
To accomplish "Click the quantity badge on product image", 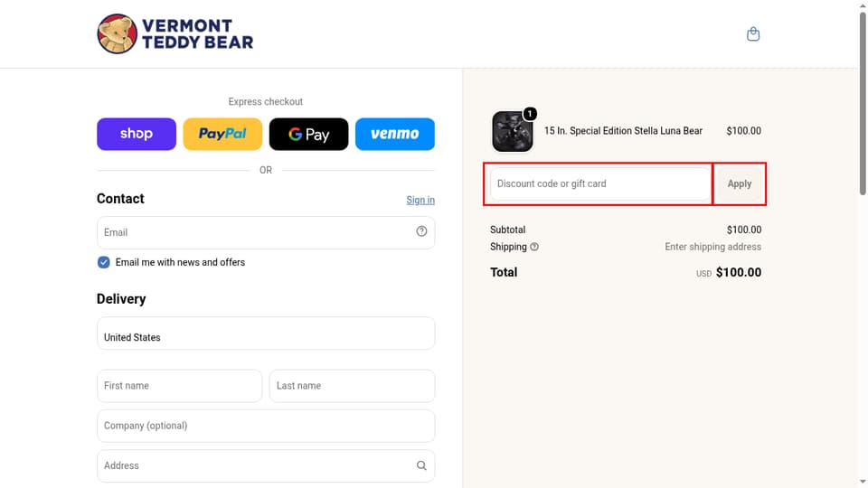I will click(x=530, y=114).
